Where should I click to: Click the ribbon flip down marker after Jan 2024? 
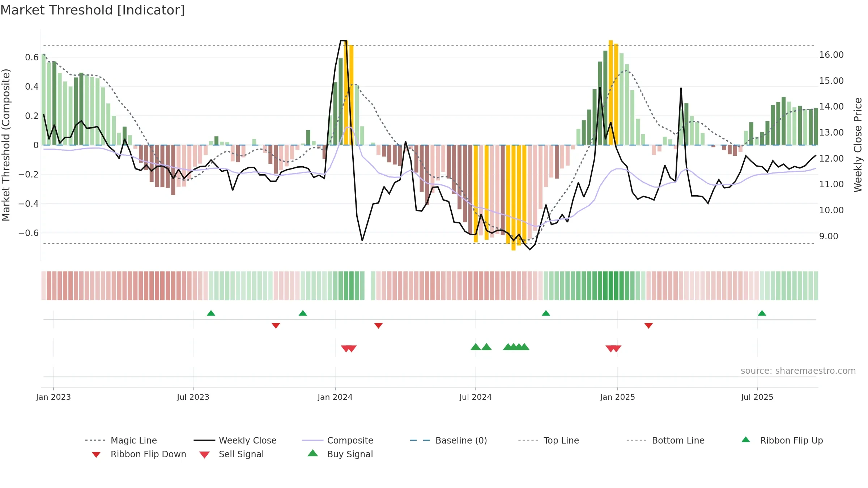(379, 326)
